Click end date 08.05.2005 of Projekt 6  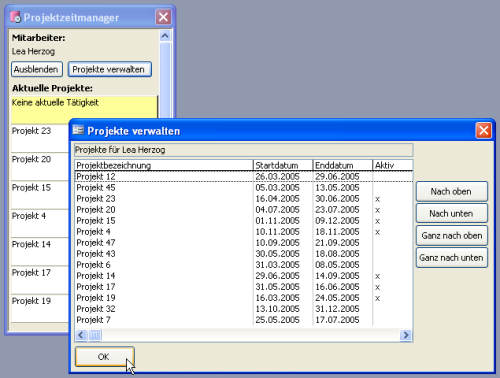point(337,264)
